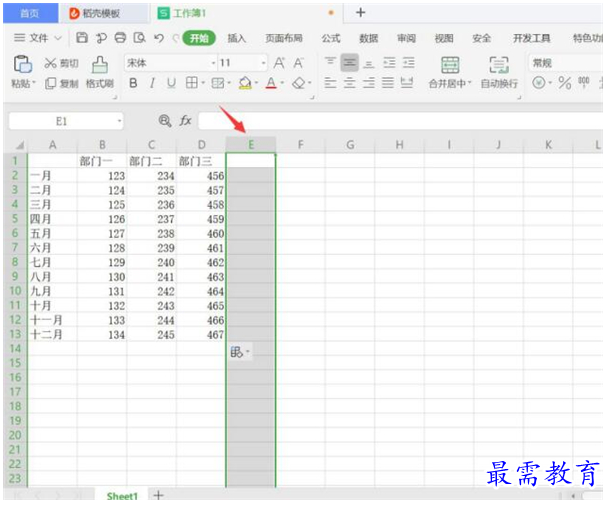The image size is (608, 505).
Task: Switch to the 插入 Insert tab
Action: tap(237, 38)
